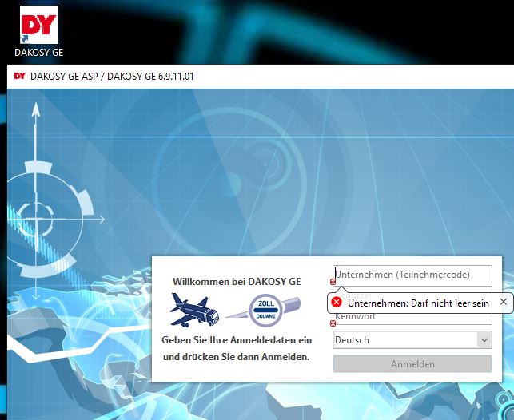Close the 'Darf nicht leer sein' tooltip
514x420 pixels.
(504, 302)
